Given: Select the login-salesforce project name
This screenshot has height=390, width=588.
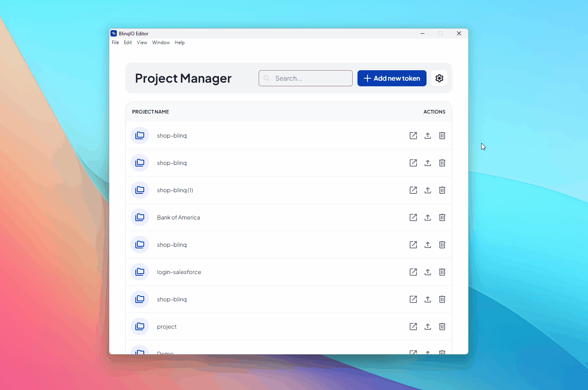Looking at the screenshot, I should (179, 272).
